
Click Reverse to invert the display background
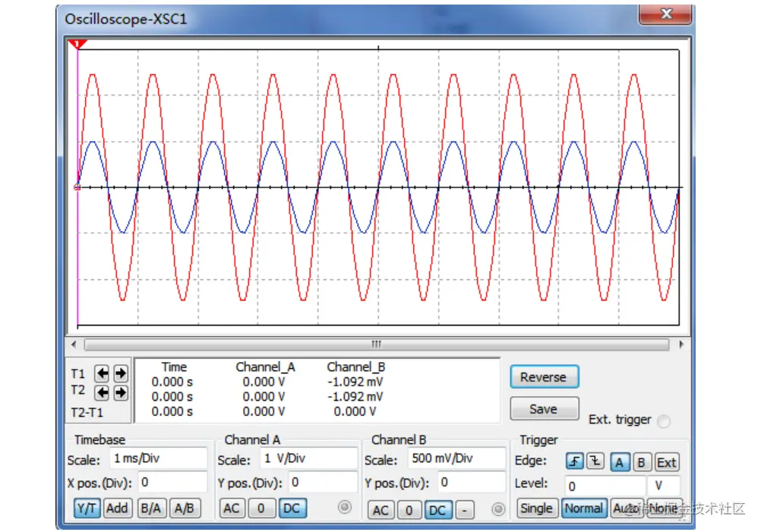tap(544, 377)
